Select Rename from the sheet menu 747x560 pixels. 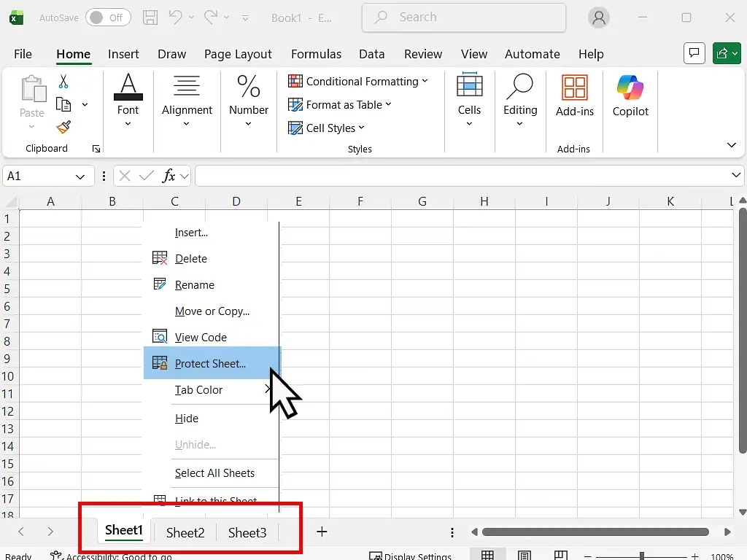pos(194,284)
